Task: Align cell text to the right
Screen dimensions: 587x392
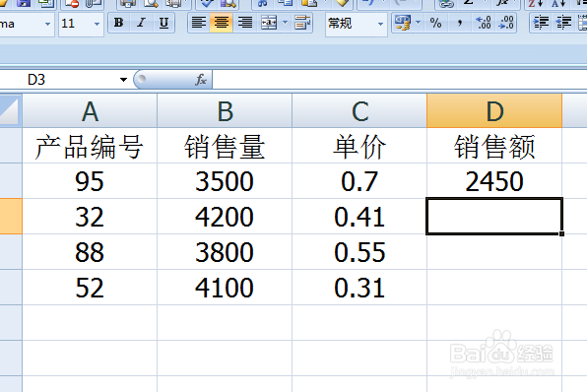Action: (x=245, y=24)
